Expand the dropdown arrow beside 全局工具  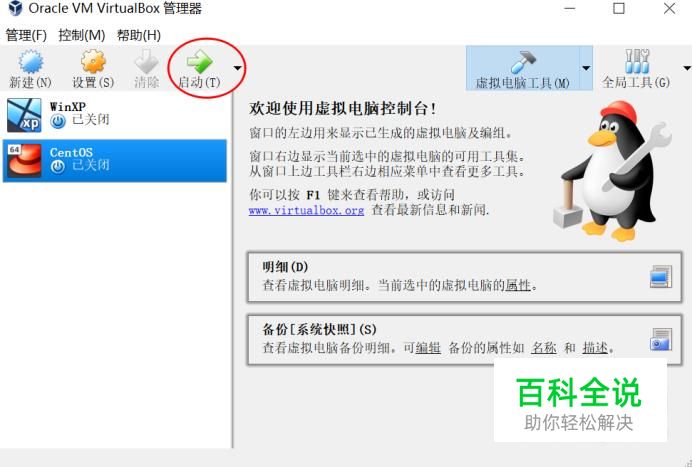687,68
